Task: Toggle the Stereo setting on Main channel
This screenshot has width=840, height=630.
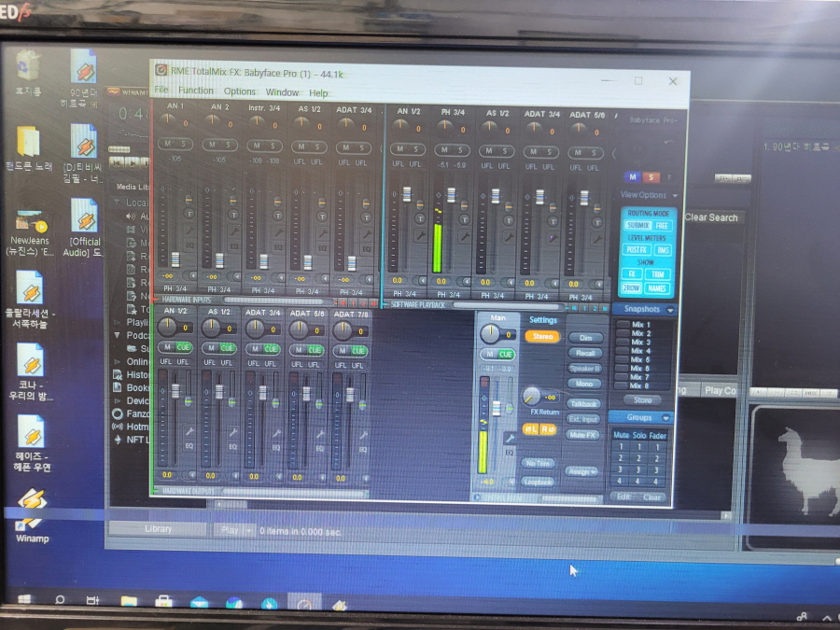Action: tap(542, 336)
